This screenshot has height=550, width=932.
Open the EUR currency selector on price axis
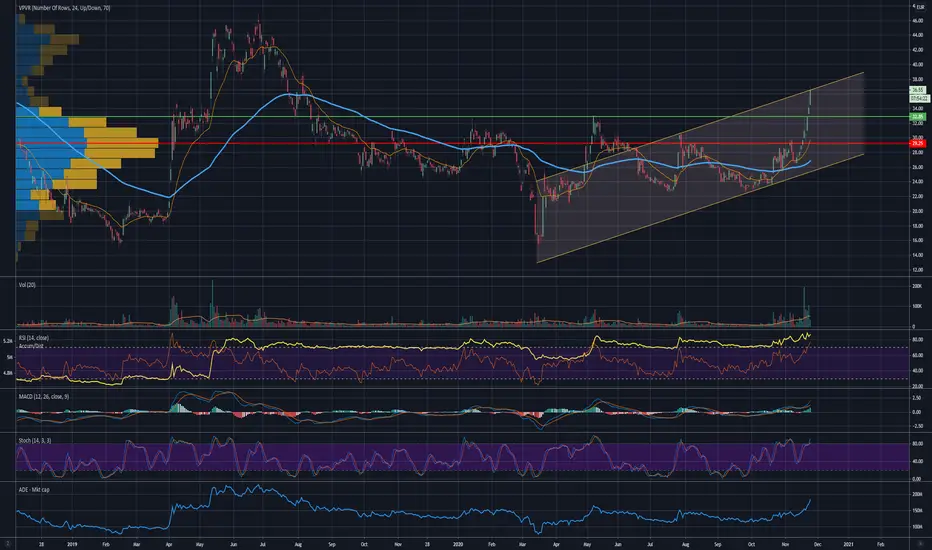(920, 7)
